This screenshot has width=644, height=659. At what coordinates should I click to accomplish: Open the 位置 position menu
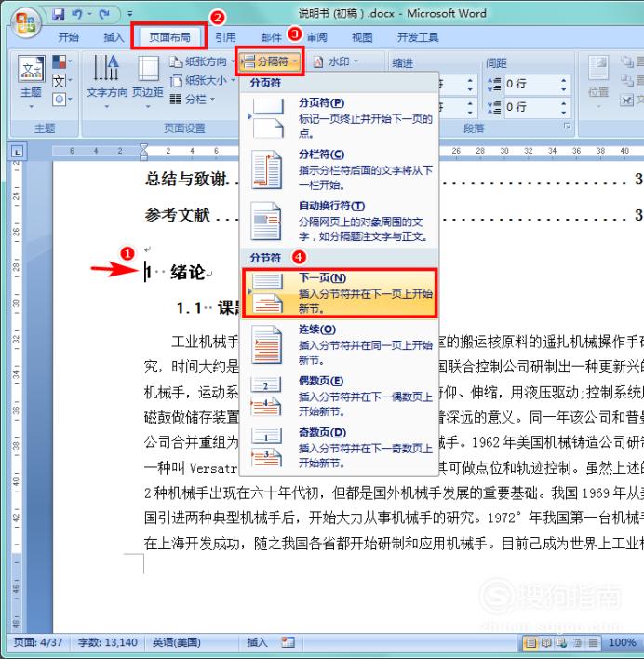point(598,81)
